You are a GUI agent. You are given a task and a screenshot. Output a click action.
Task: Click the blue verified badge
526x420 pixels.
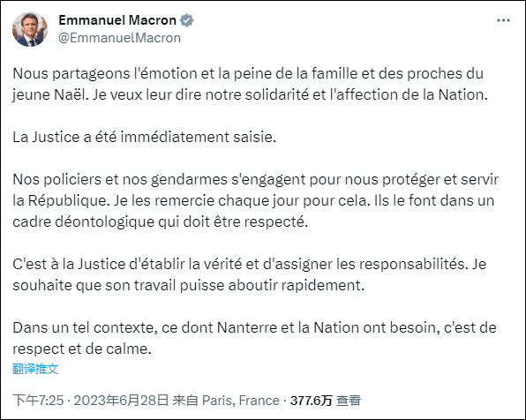186,20
